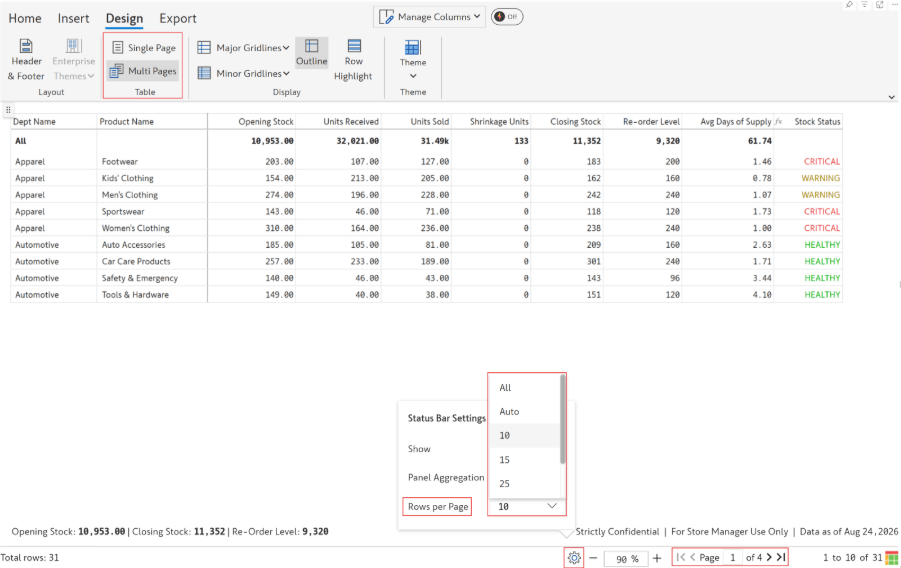
Task: Click the HEALTHY status for Auto Accessories
Action: (x=822, y=245)
